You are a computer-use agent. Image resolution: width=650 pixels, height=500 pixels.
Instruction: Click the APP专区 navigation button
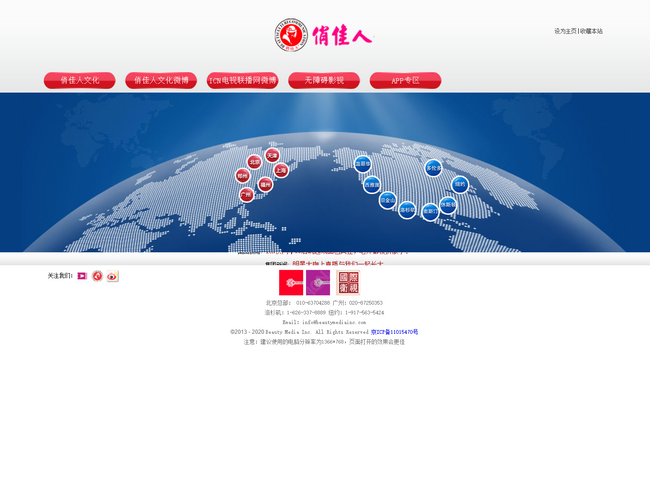(405, 80)
